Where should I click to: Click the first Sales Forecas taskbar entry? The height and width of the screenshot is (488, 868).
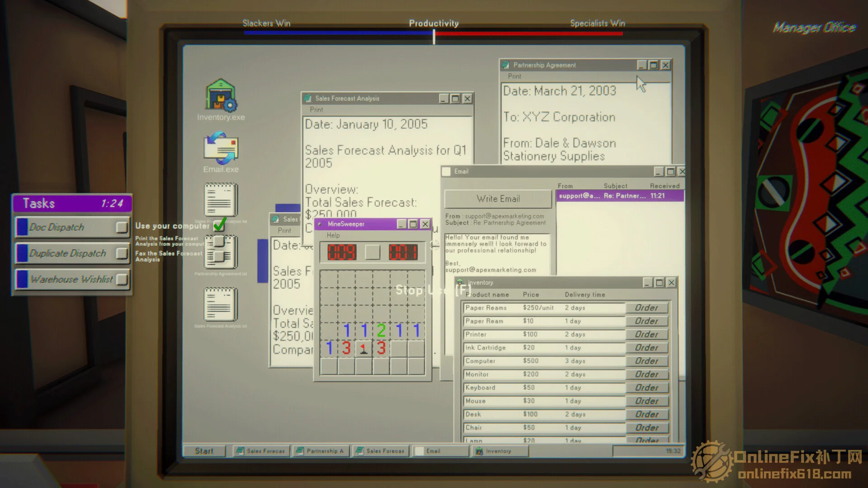point(261,451)
